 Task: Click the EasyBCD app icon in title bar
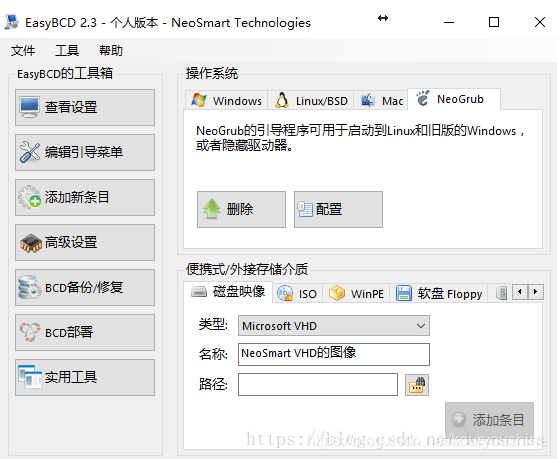point(12,22)
